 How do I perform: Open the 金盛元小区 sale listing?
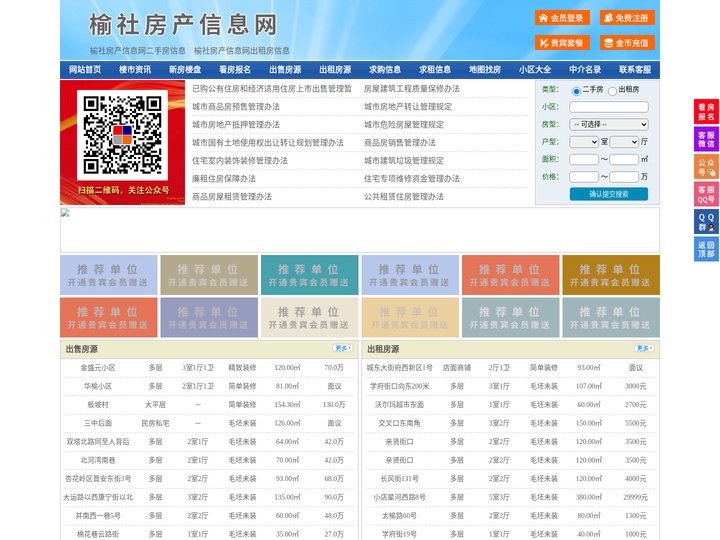98,368
